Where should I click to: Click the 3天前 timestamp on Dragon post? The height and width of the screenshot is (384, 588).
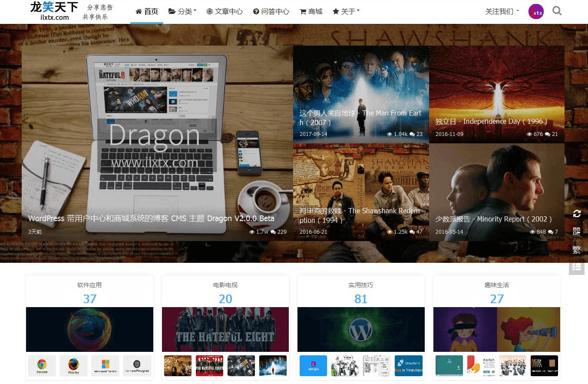35,232
